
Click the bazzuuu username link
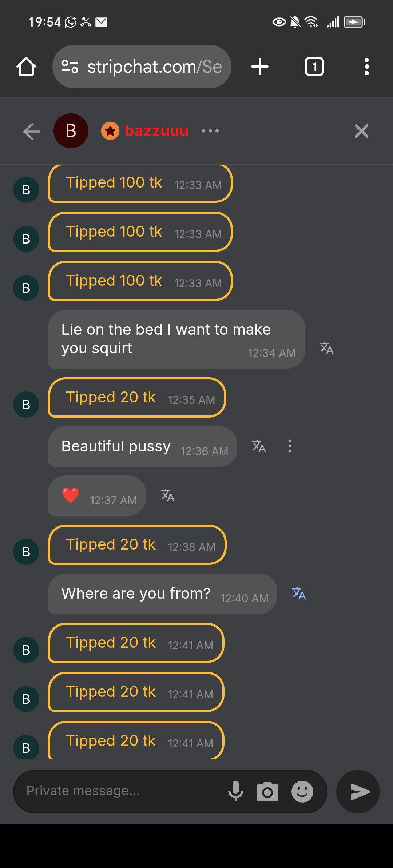(x=156, y=131)
